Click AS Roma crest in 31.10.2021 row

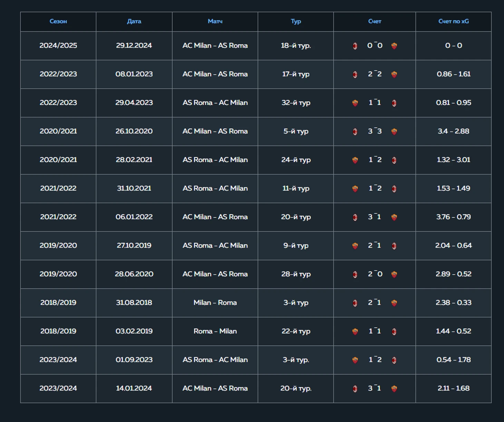(355, 189)
